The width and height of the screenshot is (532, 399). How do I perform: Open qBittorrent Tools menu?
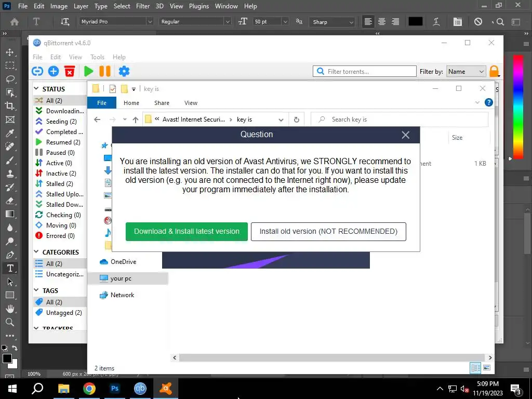pos(97,57)
